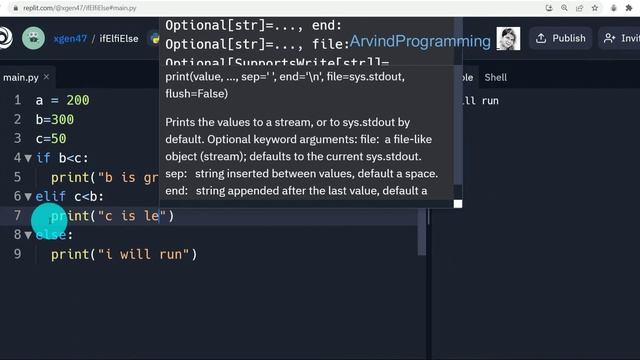
Task: Switch to the Shell tab
Action: pyautogui.click(x=496, y=77)
